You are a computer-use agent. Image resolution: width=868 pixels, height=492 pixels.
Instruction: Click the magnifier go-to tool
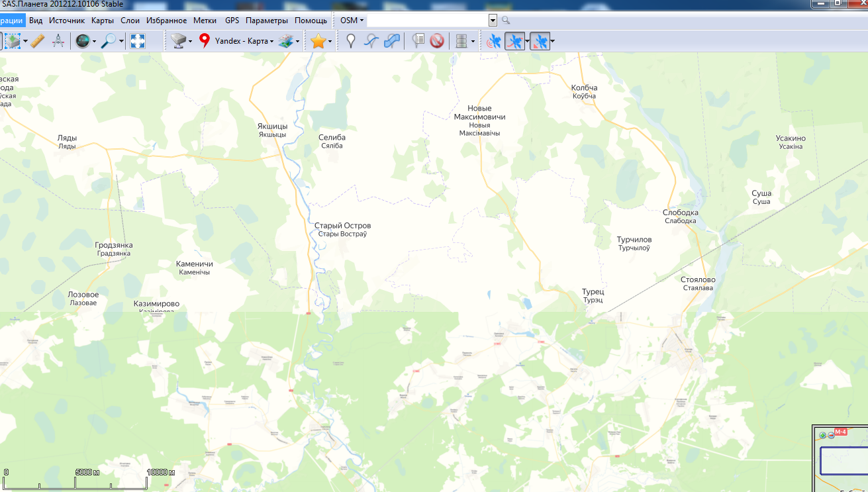109,41
